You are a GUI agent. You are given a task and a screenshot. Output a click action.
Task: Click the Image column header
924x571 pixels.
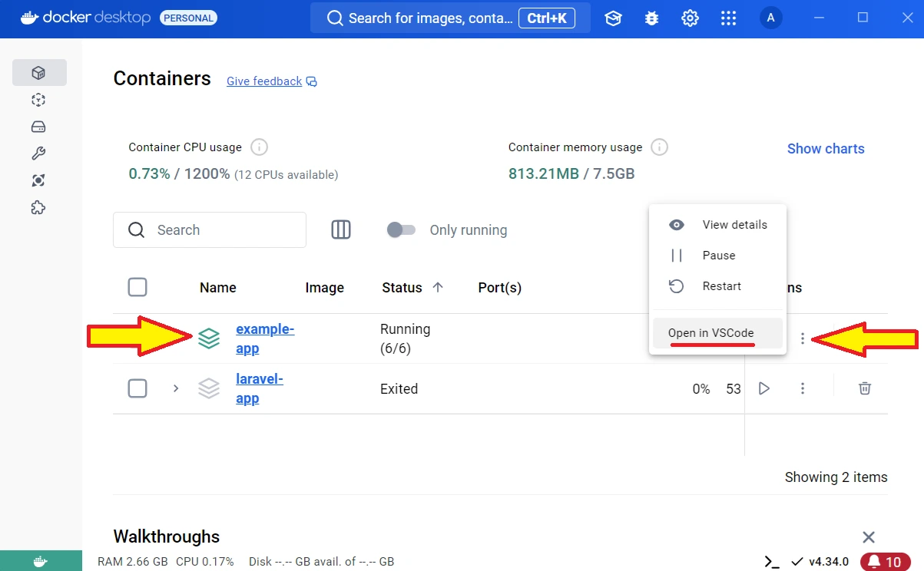(325, 288)
